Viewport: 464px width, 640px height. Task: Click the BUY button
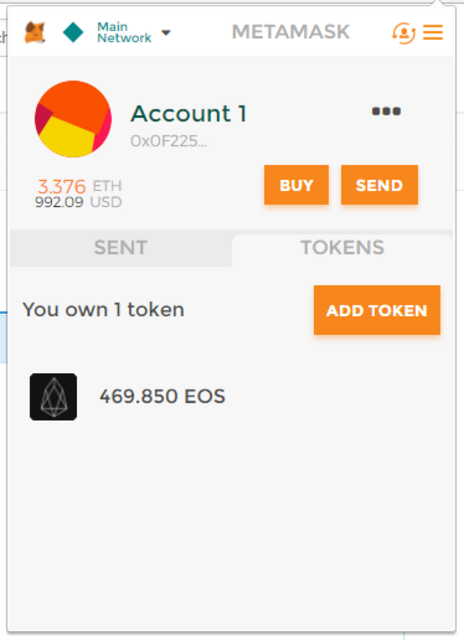tap(296, 185)
